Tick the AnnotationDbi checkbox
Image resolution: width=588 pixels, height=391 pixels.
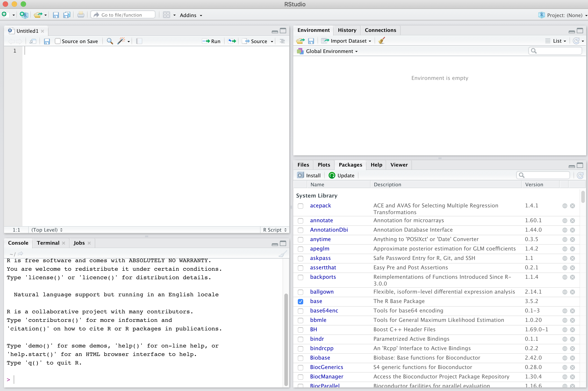pyautogui.click(x=300, y=230)
